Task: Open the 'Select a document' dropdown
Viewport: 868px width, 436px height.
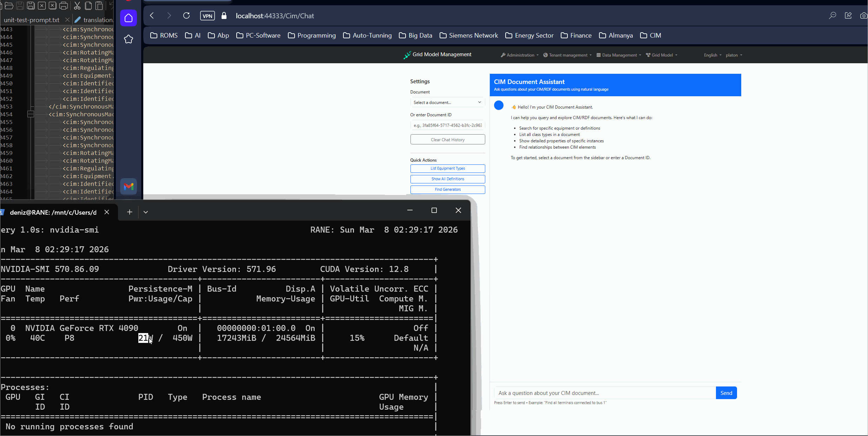Action: pyautogui.click(x=447, y=102)
